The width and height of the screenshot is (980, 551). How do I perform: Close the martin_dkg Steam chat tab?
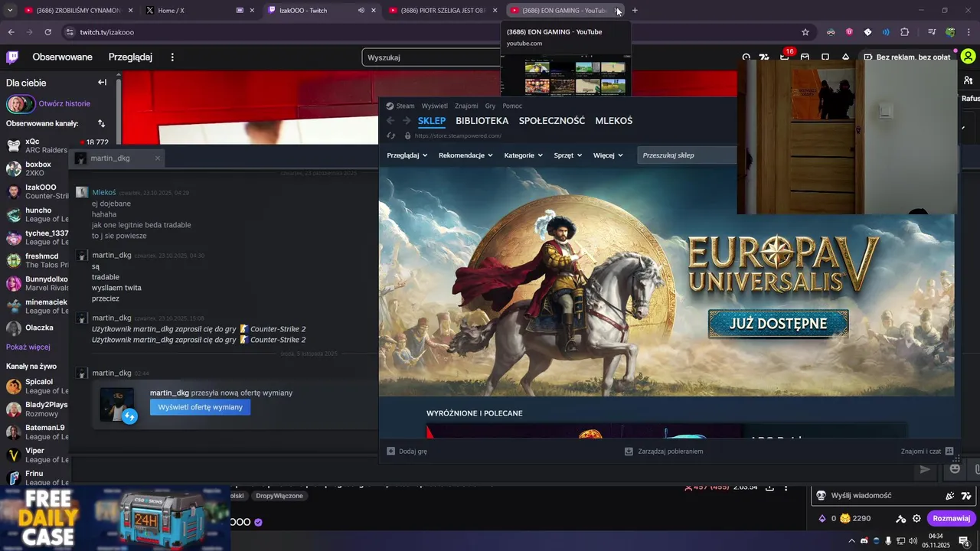tap(158, 158)
